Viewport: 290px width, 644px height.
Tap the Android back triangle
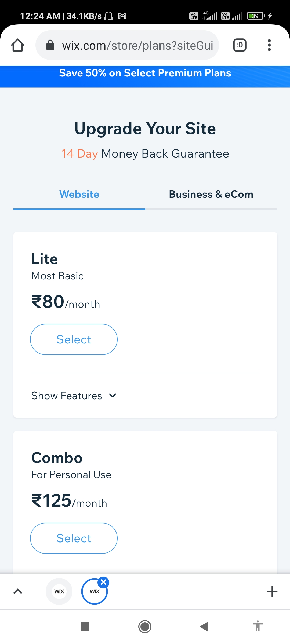coord(205,627)
